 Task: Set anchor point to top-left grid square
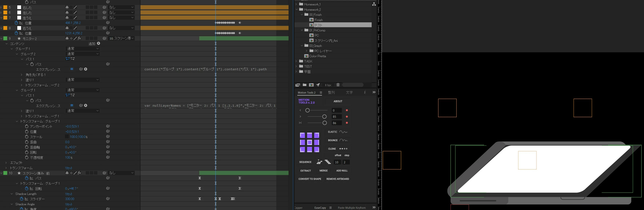(303, 136)
